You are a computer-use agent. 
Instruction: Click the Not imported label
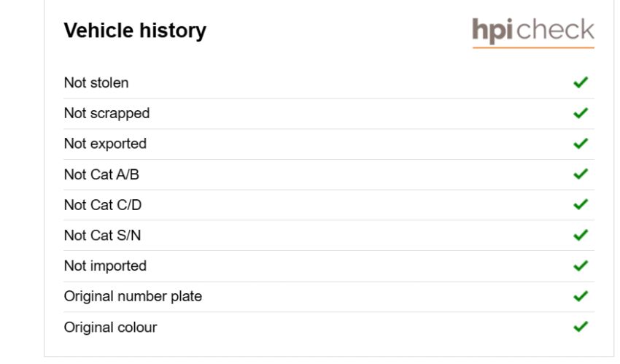pyautogui.click(x=105, y=266)
